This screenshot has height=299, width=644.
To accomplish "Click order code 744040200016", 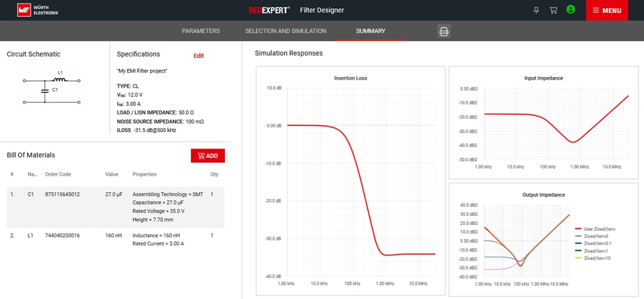I will (63, 236).
